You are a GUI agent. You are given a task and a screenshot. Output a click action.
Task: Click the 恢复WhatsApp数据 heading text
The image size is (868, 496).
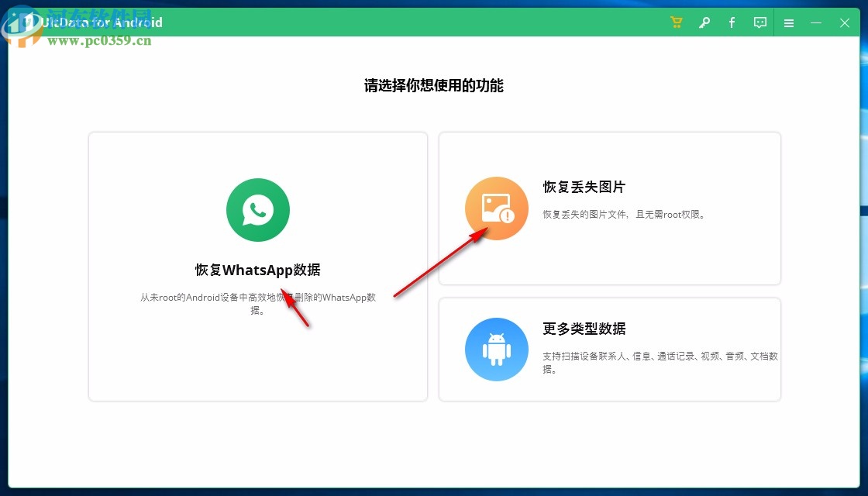coord(257,270)
